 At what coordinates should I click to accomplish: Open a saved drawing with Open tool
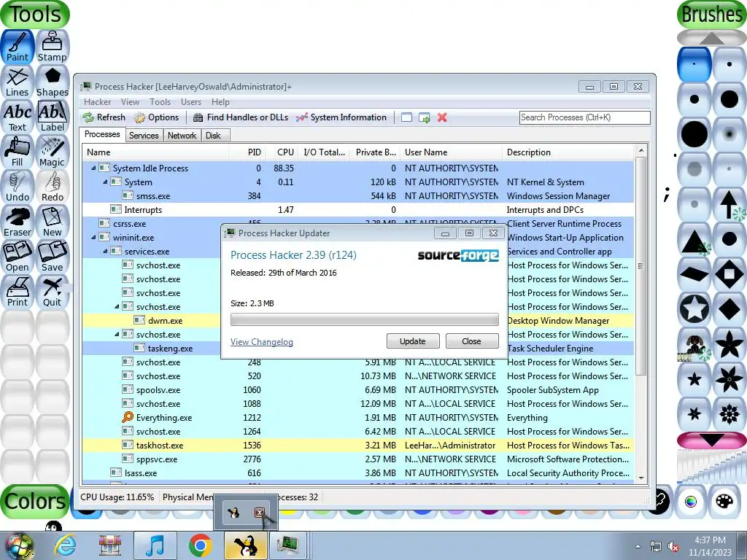[18, 257]
